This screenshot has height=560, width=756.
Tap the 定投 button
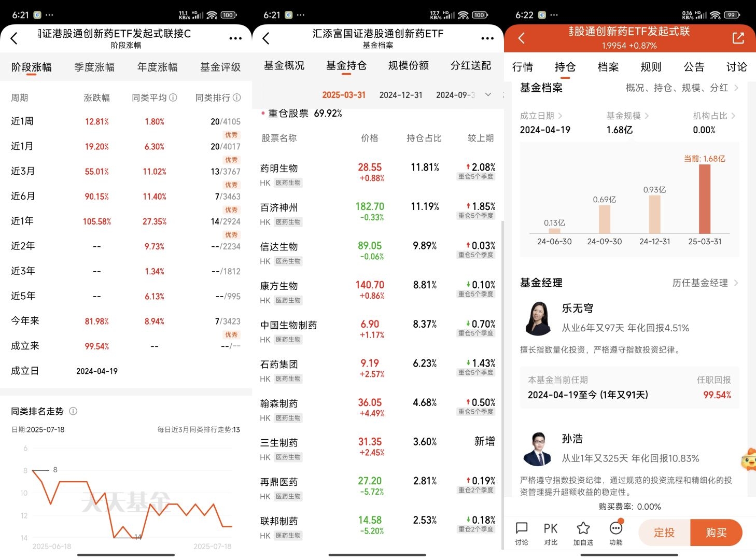coord(664,533)
